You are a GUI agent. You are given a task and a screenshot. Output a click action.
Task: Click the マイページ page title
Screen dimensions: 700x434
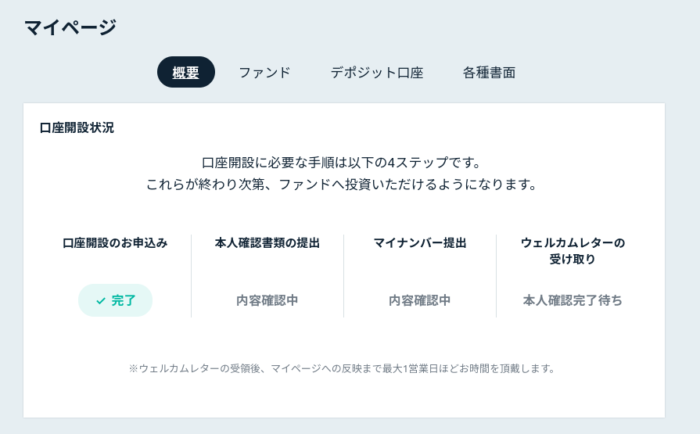[x=70, y=27]
